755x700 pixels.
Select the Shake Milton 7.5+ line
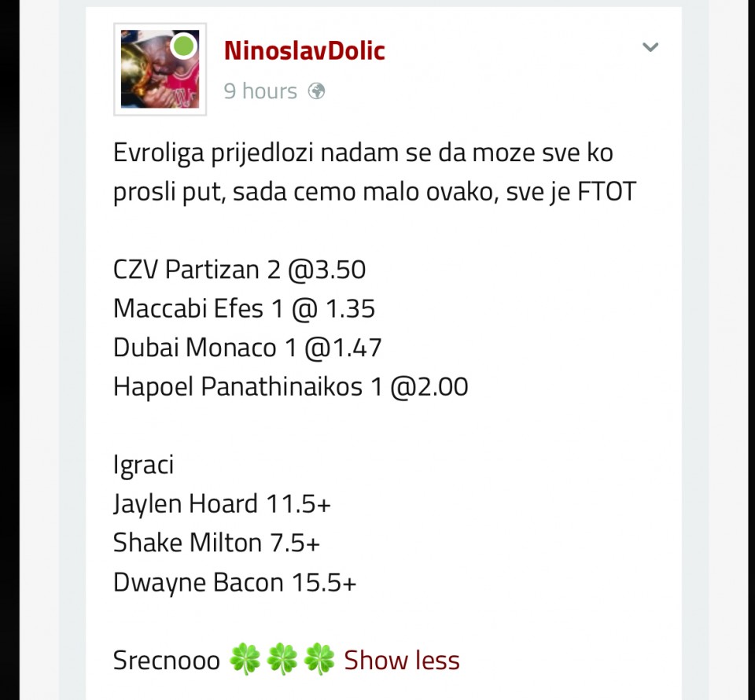[216, 543]
